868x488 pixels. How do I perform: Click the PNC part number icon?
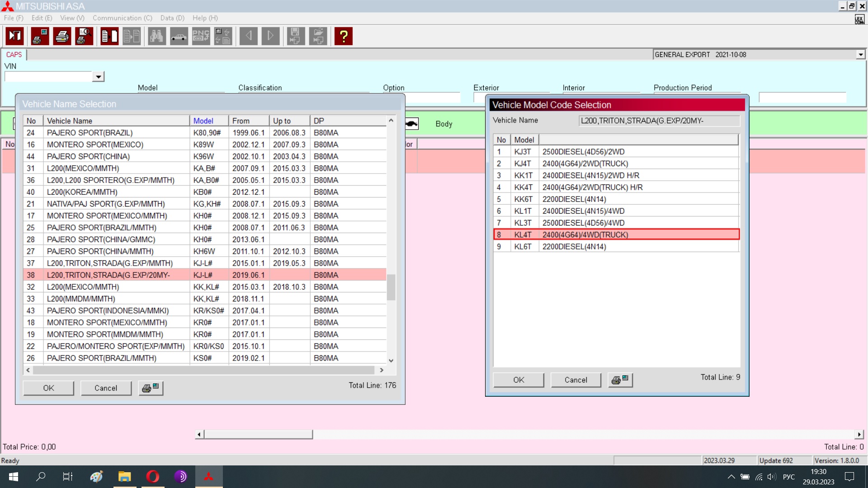click(x=201, y=36)
